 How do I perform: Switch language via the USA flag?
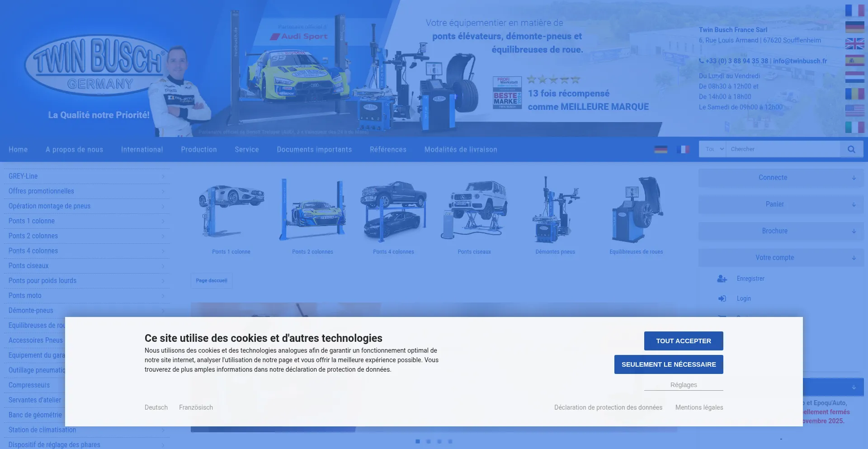click(x=854, y=110)
